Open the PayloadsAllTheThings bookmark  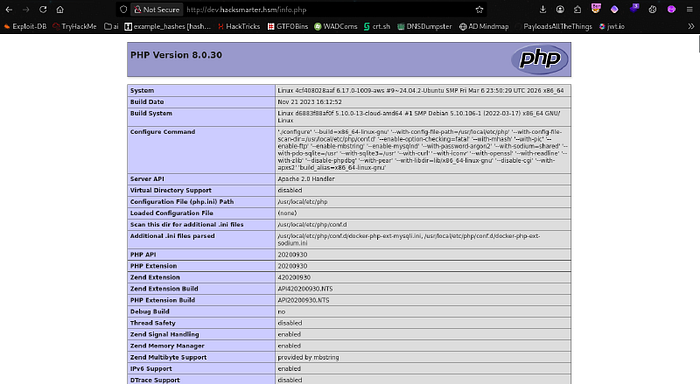click(553, 26)
